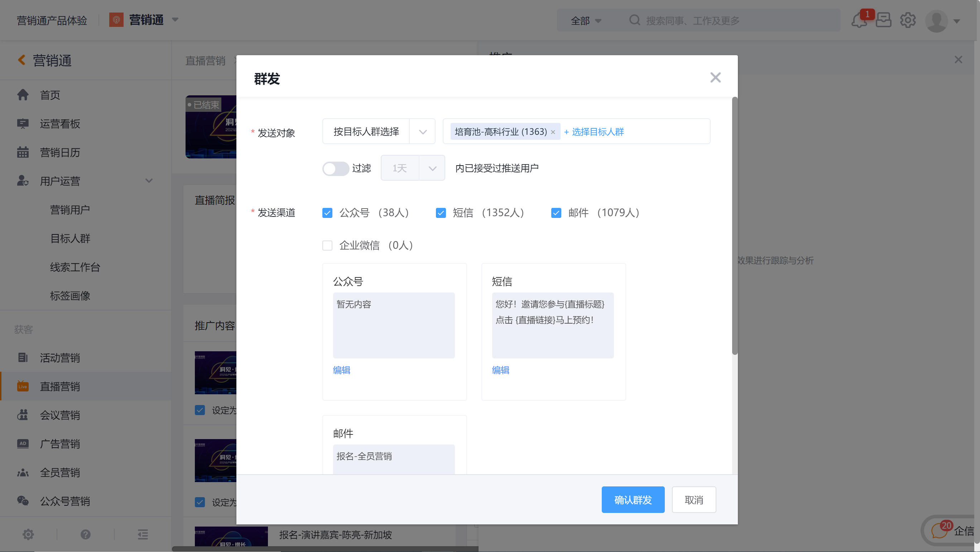The height and width of the screenshot is (552, 980).
Task: Uncheck the 公众号 channel checkbox
Action: pyautogui.click(x=327, y=213)
